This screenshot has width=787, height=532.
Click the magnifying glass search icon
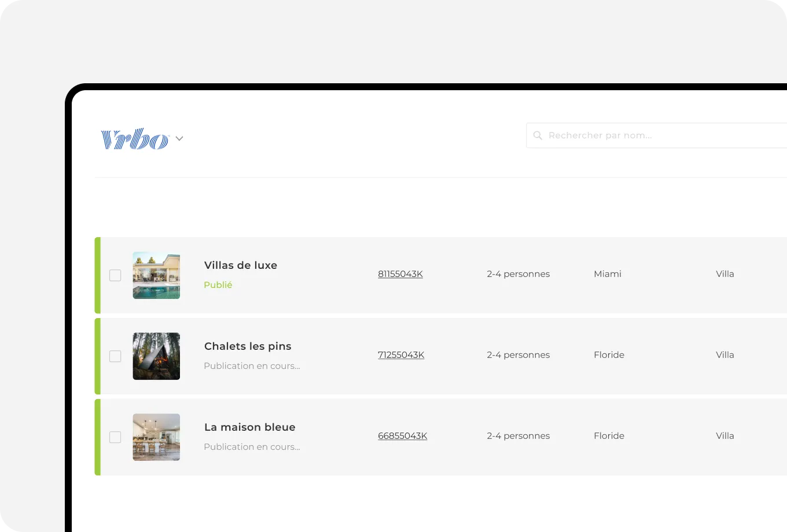coord(538,135)
